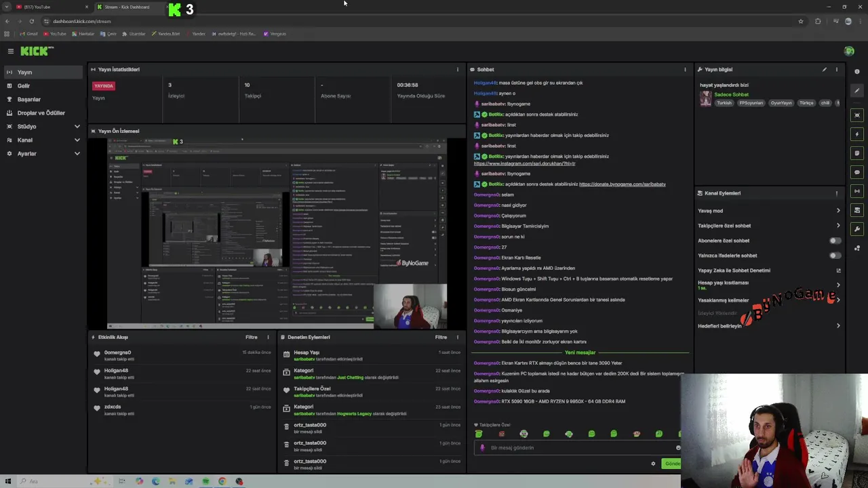Open the hamburger menu beside the Kick logo
Image resolution: width=868 pixels, height=488 pixels.
(11, 51)
